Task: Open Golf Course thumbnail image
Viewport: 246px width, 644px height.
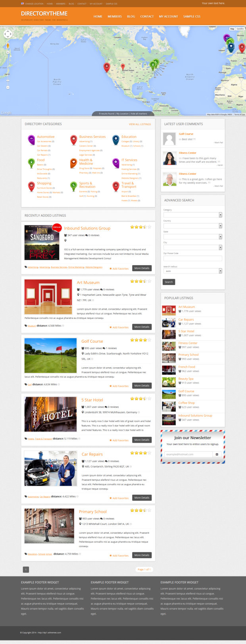Action: tap(50, 355)
